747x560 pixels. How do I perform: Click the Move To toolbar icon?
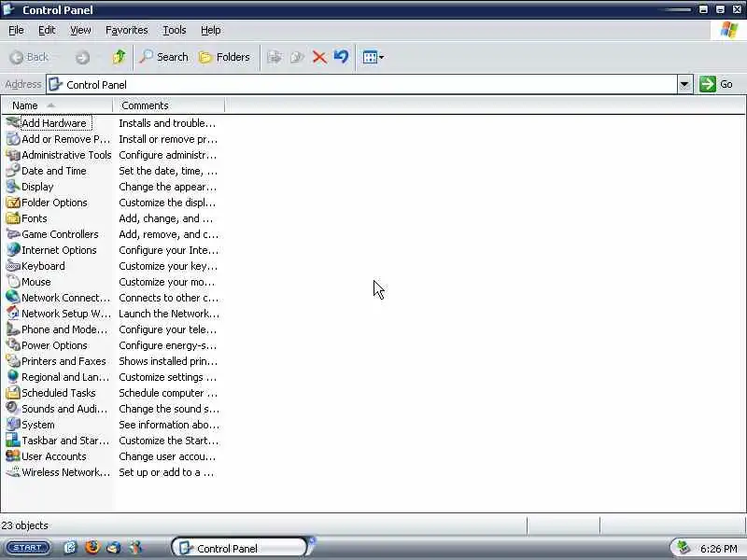coord(275,58)
